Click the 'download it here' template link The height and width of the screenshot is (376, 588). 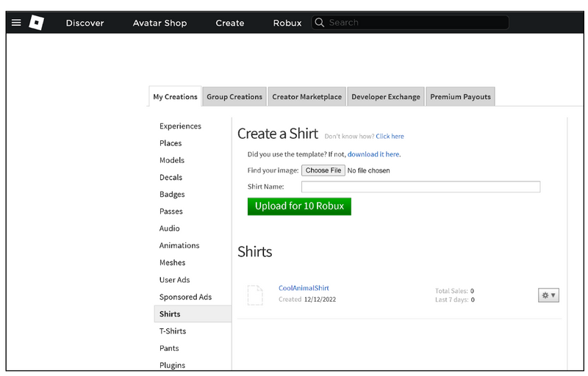point(373,154)
